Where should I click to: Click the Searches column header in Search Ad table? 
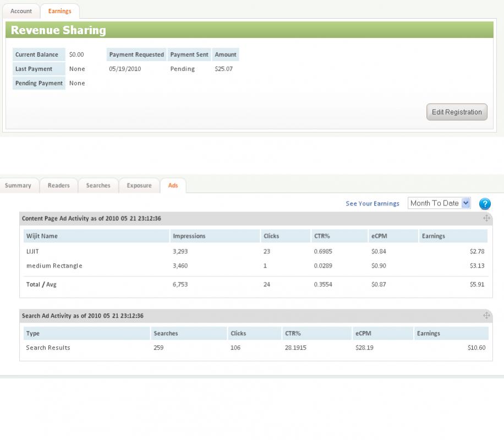[x=165, y=333]
